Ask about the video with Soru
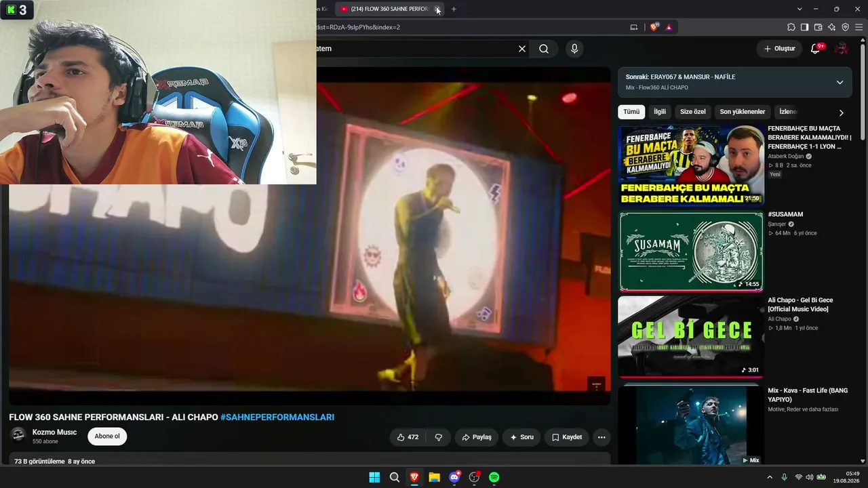The height and width of the screenshot is (488, 868). [521, 437]
